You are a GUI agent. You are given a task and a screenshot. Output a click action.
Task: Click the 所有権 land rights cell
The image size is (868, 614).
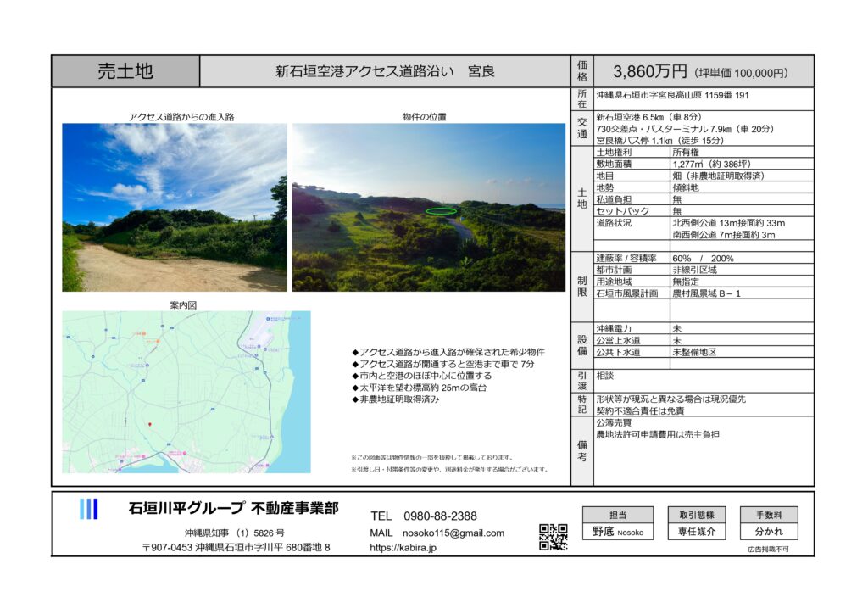(x=686, y=153)
